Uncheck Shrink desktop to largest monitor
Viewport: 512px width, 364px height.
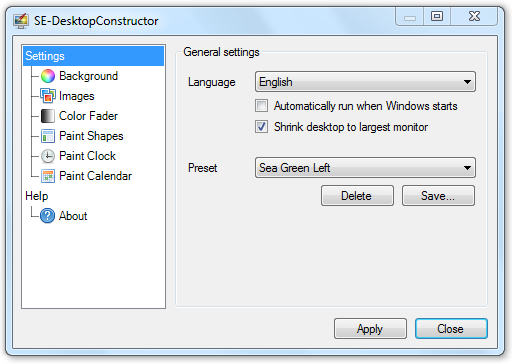[261, 127]
